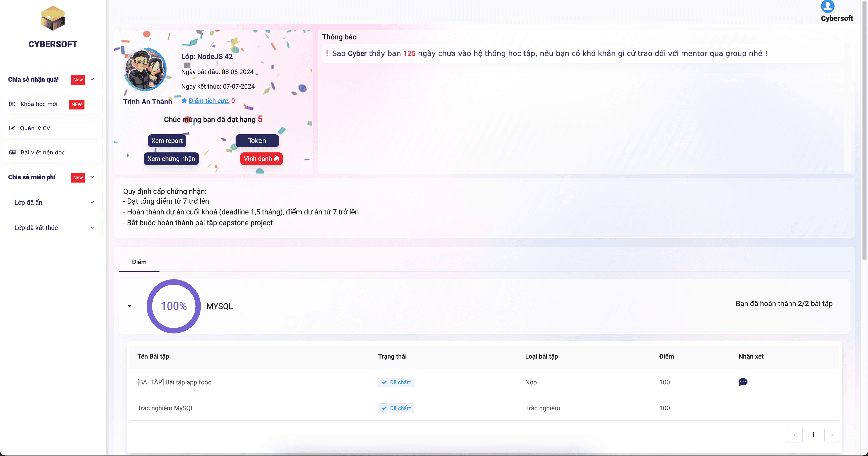Click the red exclamation notification icon
Viewport: 868px width, 456px height.
click(327, 53)
